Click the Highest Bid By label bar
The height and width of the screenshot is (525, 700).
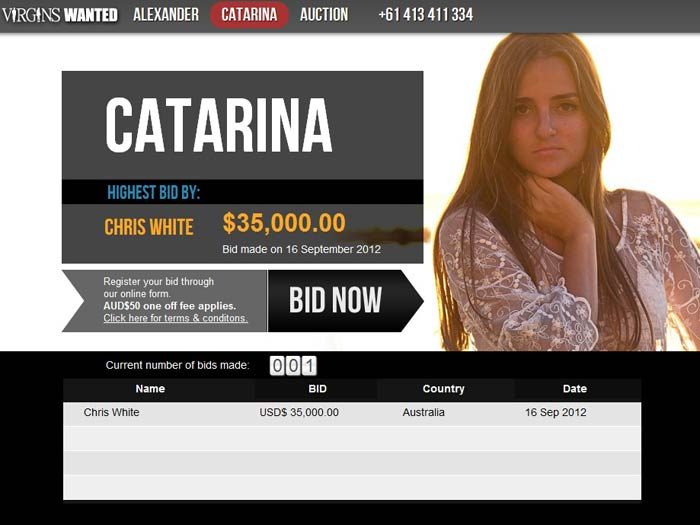pyautogui.click(x=242, y=192)
